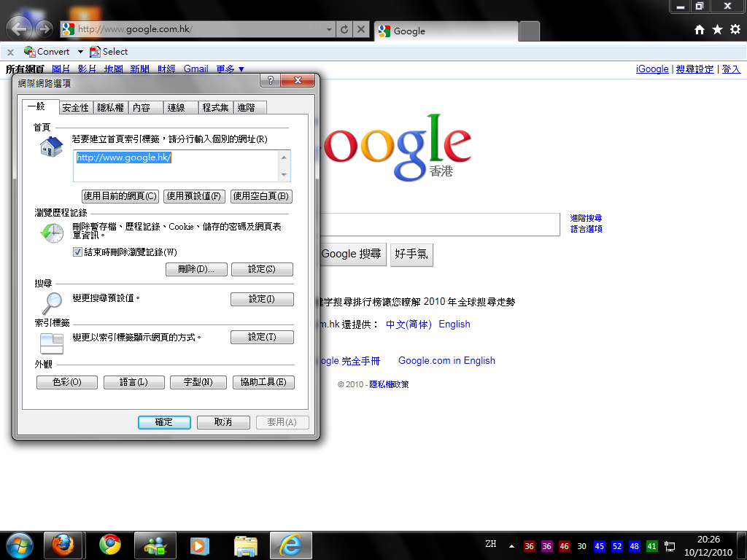The width and height of the screenshot is (747, 560).
Task: Open the Windows Start orb
Action: click(19, 545)
